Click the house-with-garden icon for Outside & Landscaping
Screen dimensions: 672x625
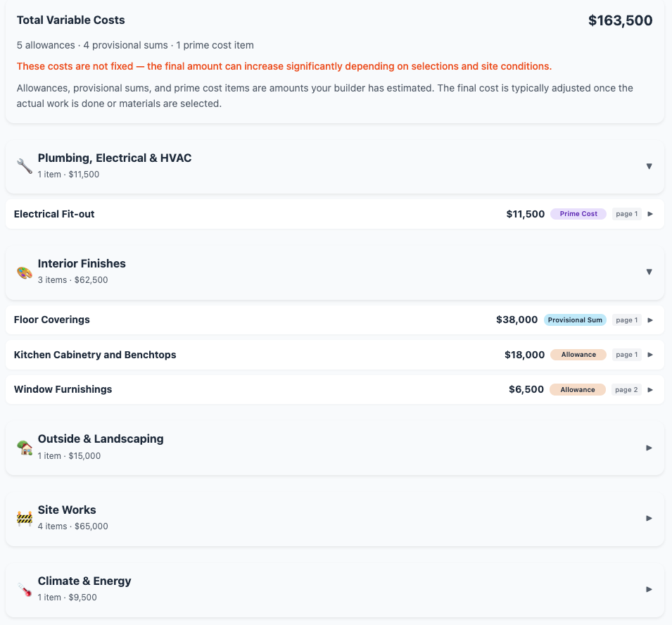coord(23,448)
